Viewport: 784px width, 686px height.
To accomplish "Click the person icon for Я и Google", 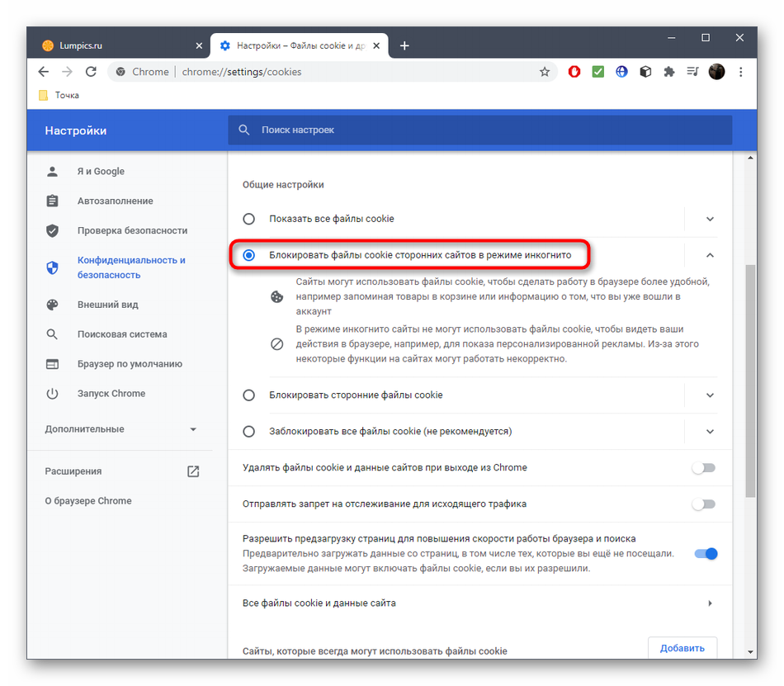I will 52,172.
